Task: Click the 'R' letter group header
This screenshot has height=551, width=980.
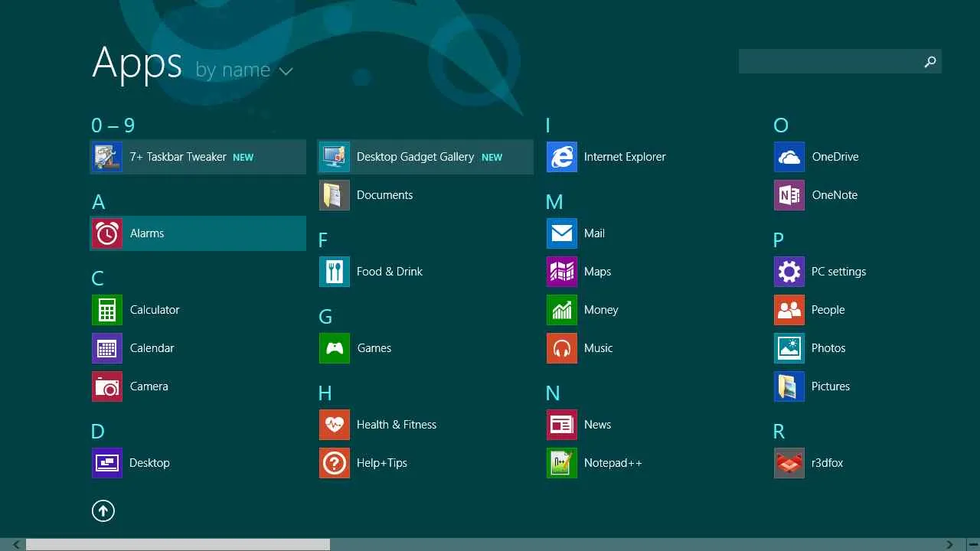Action: pos(779,432)
